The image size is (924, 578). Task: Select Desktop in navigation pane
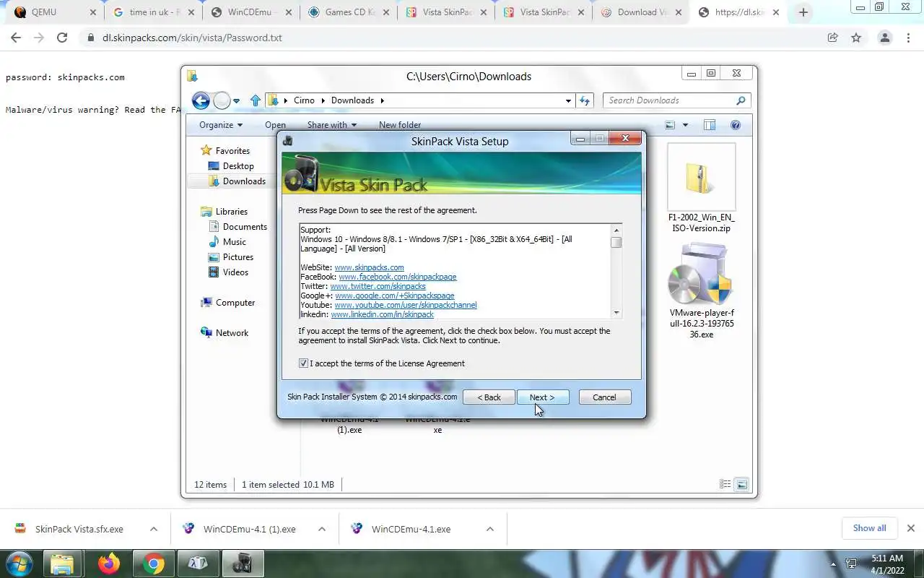coord(238,166)
